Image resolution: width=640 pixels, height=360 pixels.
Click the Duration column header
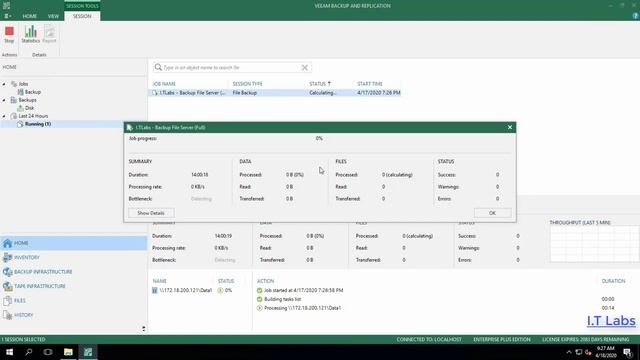point(613,281)
